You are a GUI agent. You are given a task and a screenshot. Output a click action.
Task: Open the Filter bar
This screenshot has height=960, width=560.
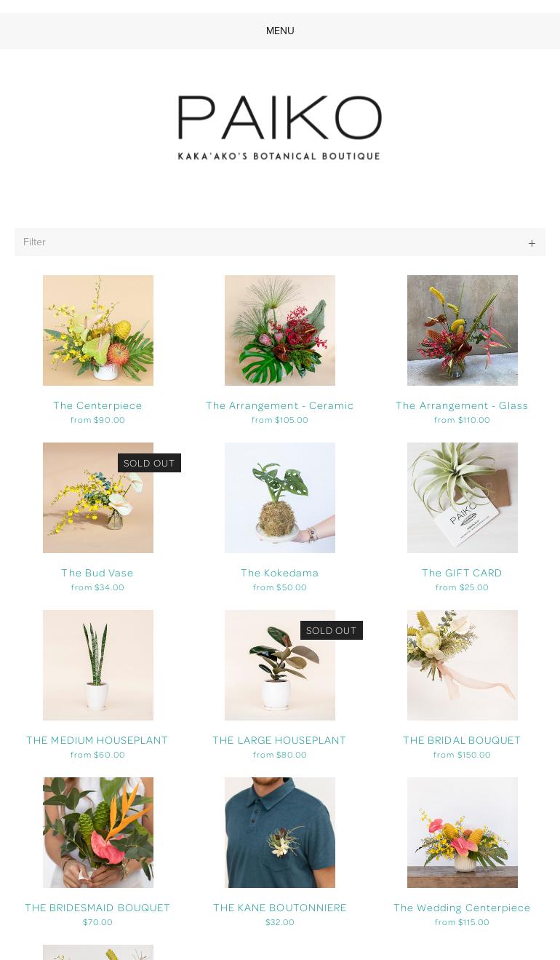click(x=280, y=242)
